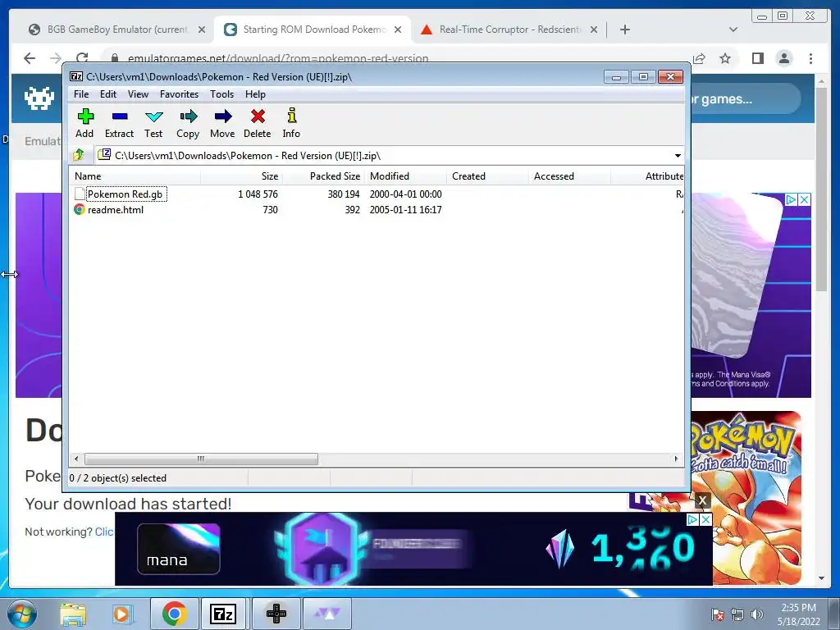Sort by the Packed Size column
The width and height of the screenshot is (840, 630).
(x=323, y=176)
